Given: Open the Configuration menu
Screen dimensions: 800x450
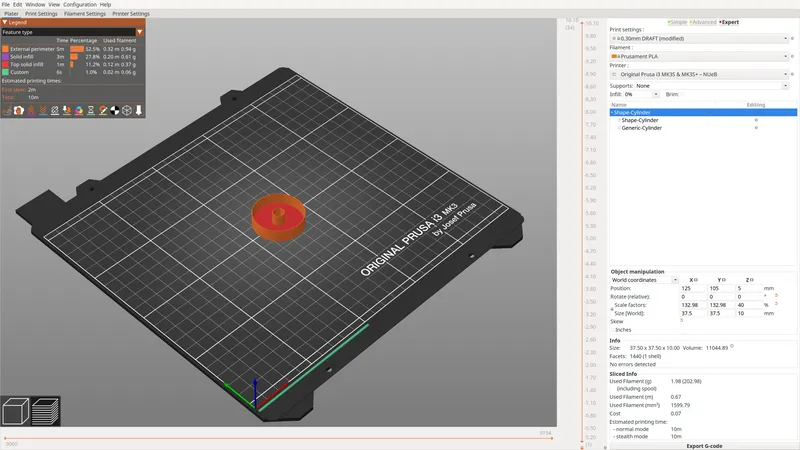Looking at the screenshot, I should click(x=80, y=4).
